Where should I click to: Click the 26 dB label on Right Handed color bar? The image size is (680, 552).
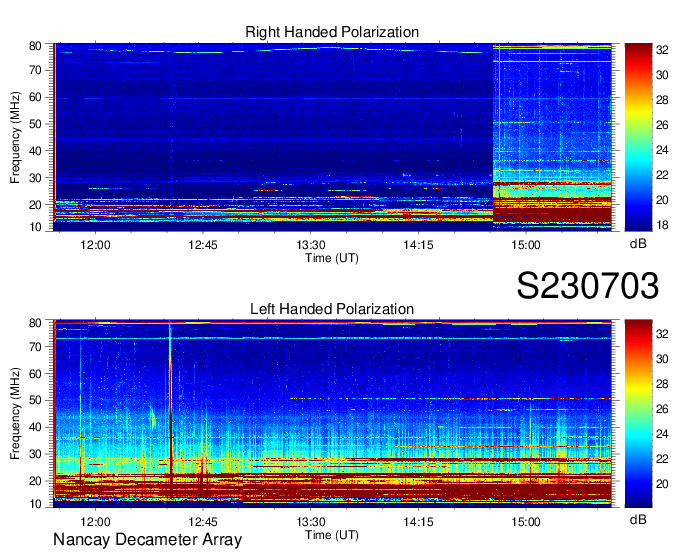(x=662, y=125)
